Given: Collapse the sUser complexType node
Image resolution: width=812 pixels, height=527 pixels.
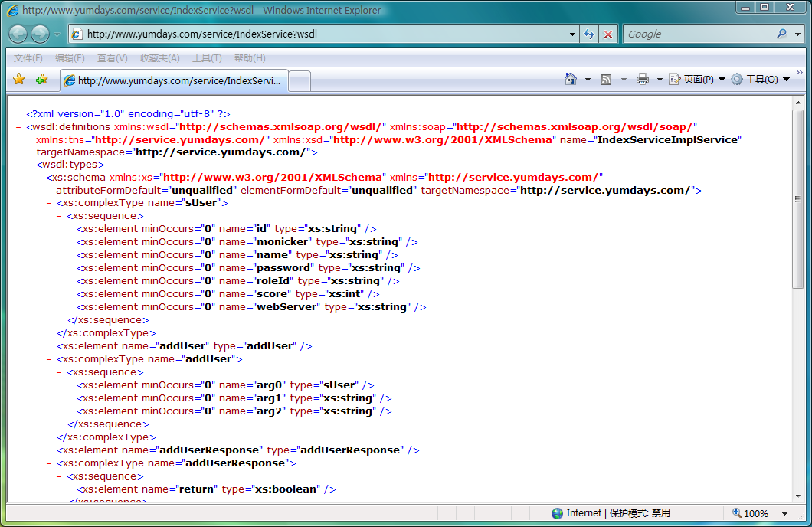Looking at the screenshot, I should point(49,204).
